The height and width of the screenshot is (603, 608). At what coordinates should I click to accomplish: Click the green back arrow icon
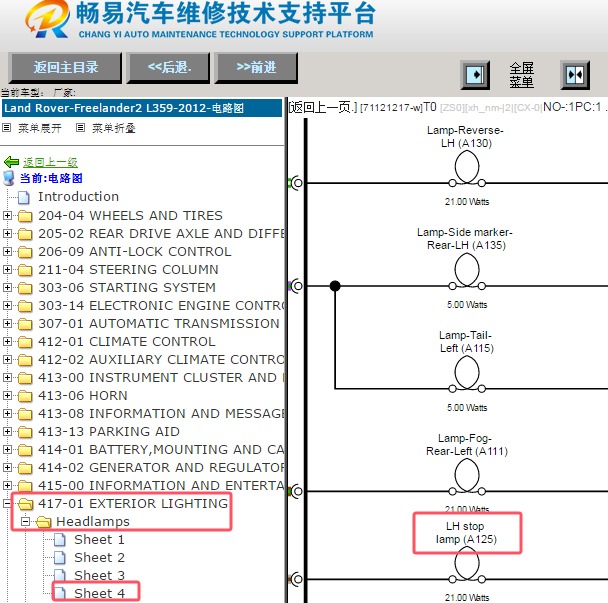(11, 162)
